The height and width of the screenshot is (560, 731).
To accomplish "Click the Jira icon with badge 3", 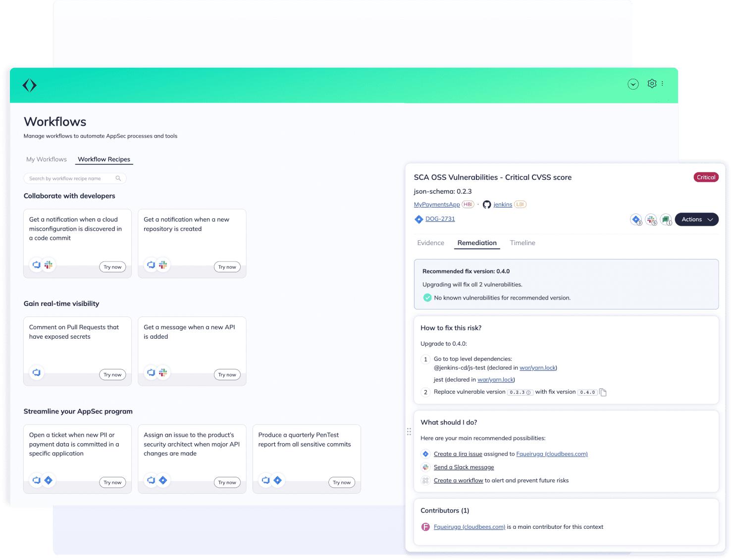I will point(636,219).
